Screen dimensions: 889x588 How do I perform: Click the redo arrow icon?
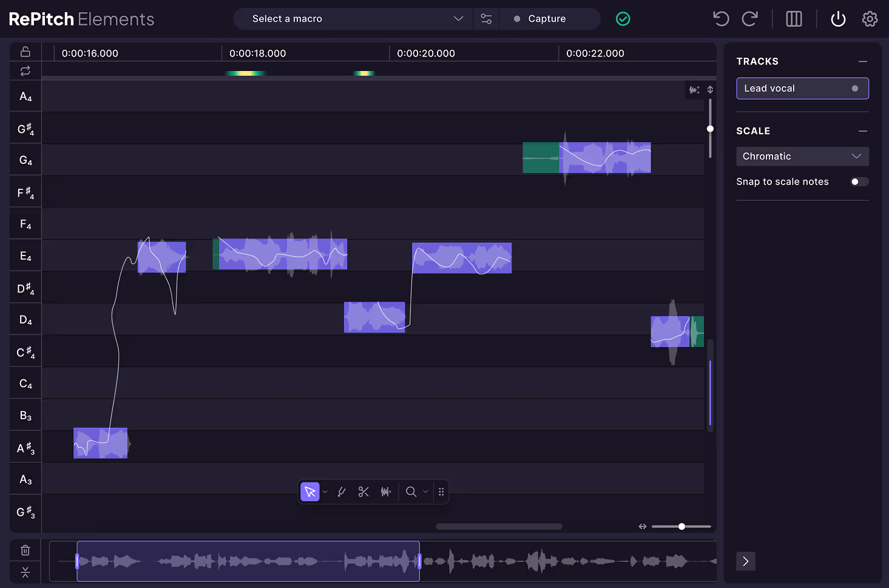[750, 19]
